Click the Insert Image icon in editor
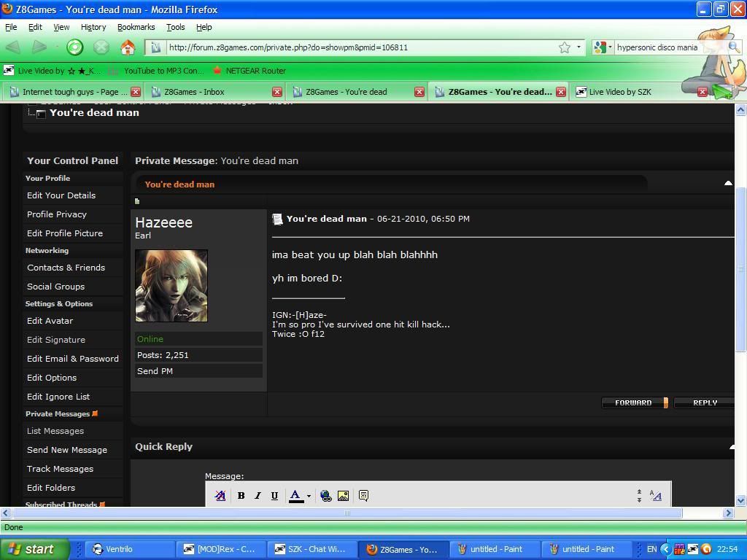 tap(343, 496)
